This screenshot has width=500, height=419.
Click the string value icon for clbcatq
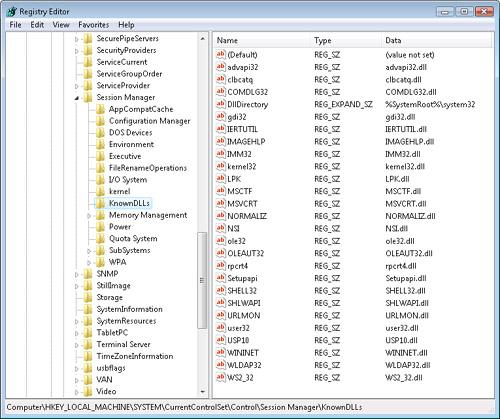(x=220, y=79)
